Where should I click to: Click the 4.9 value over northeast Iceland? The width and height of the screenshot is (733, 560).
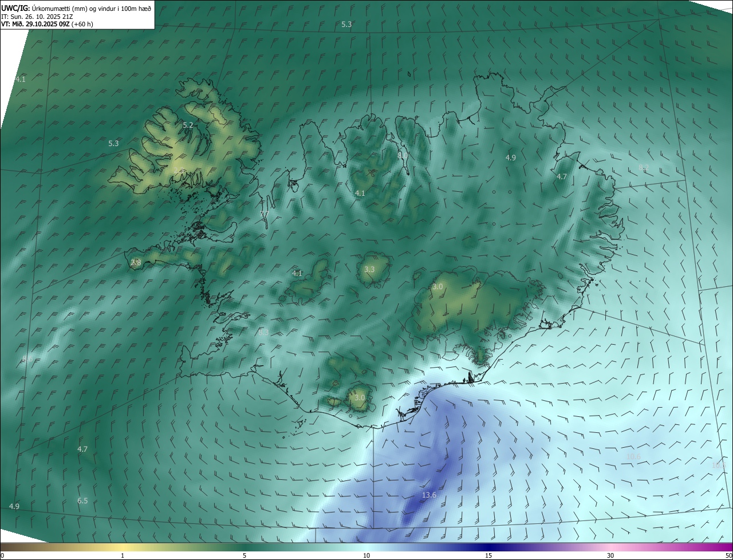[x=511, y=157]
